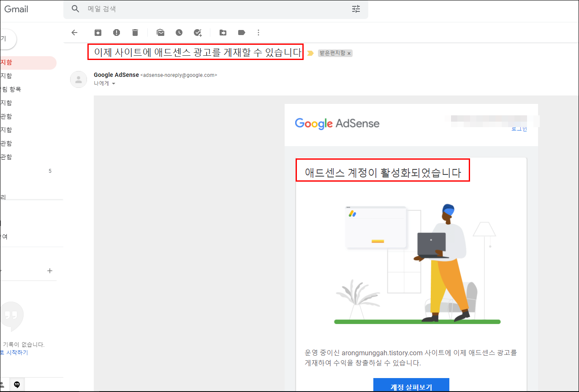Click the adsense-noreply@google.com address
The height and width of the screenshot is (392, 579).
tap(179, 75)
